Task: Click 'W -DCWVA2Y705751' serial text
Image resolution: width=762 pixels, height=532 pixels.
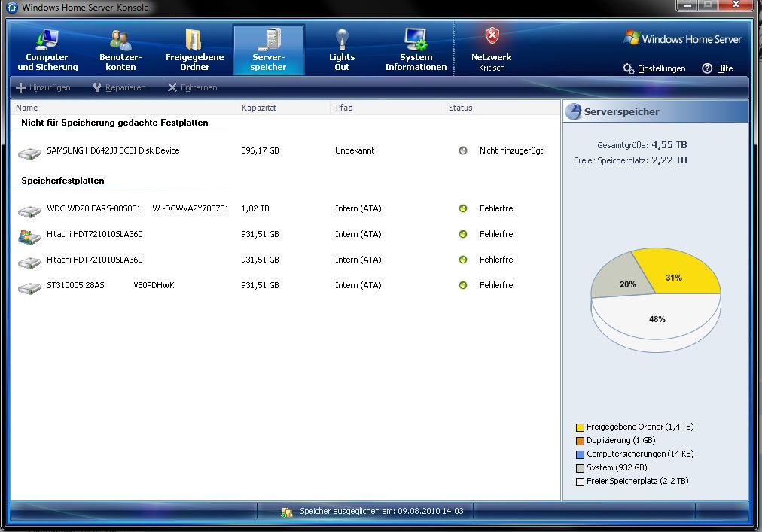Action: click(x=190, y=208)
